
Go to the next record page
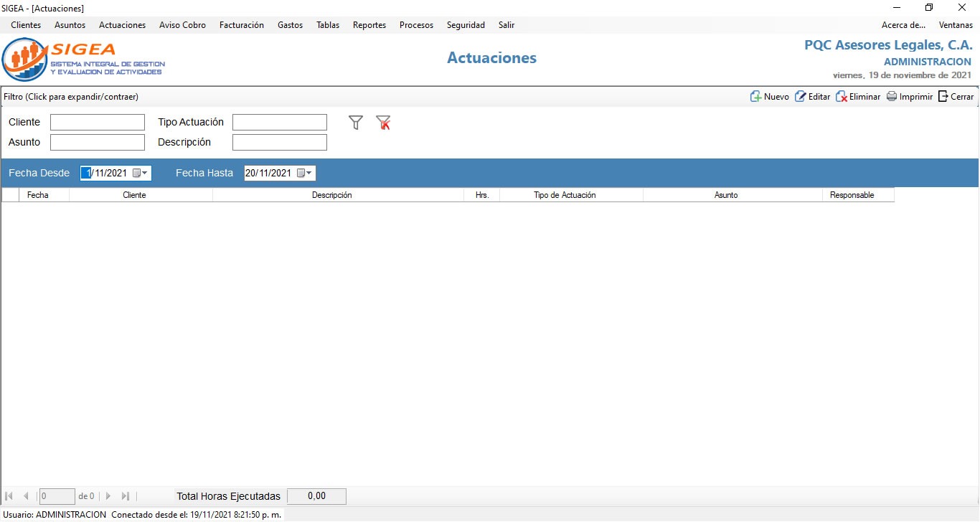(x=108, y=496)
